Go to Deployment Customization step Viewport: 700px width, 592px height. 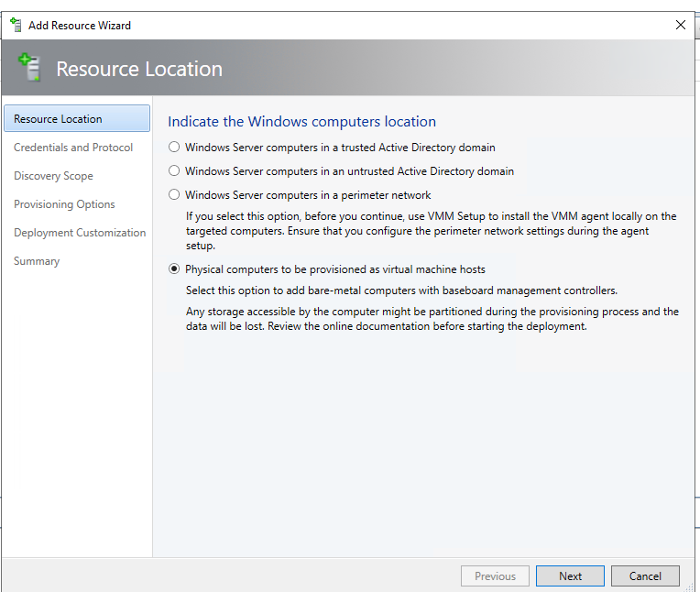tap(80, 233)
